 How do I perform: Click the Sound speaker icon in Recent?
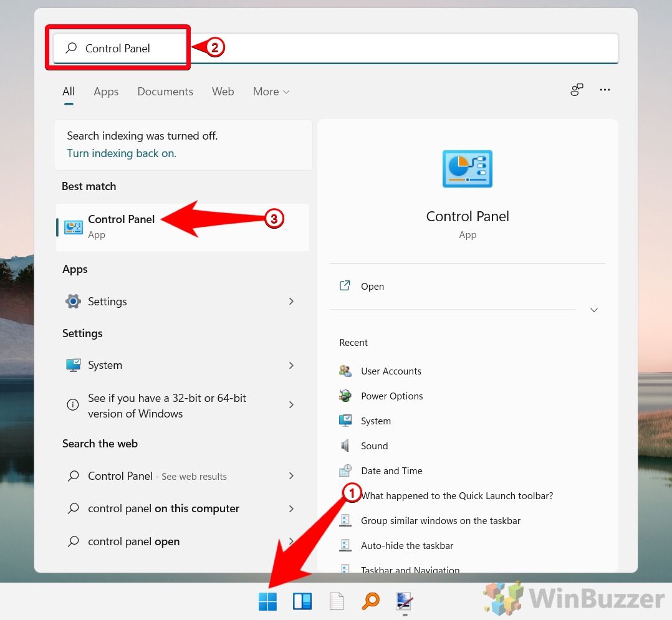click(x=345, y=446)
